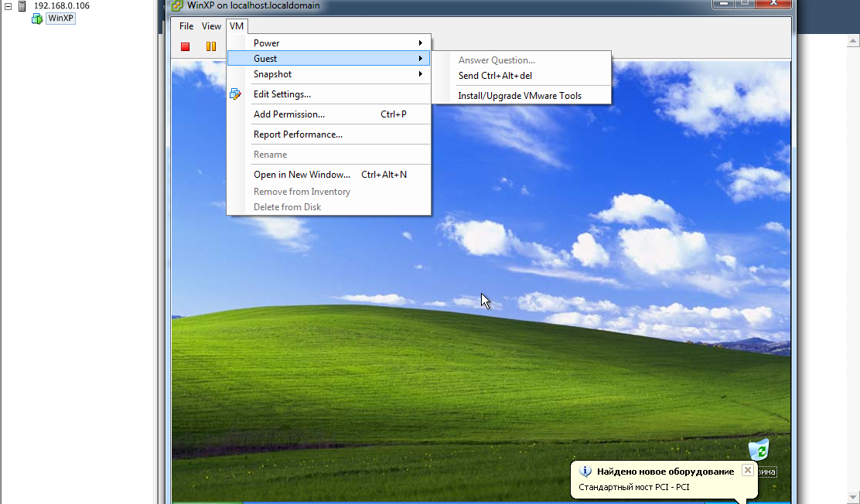Open the File menu
Screen dimensions: 860x504
pyautogui.click(x=186, y=26)
